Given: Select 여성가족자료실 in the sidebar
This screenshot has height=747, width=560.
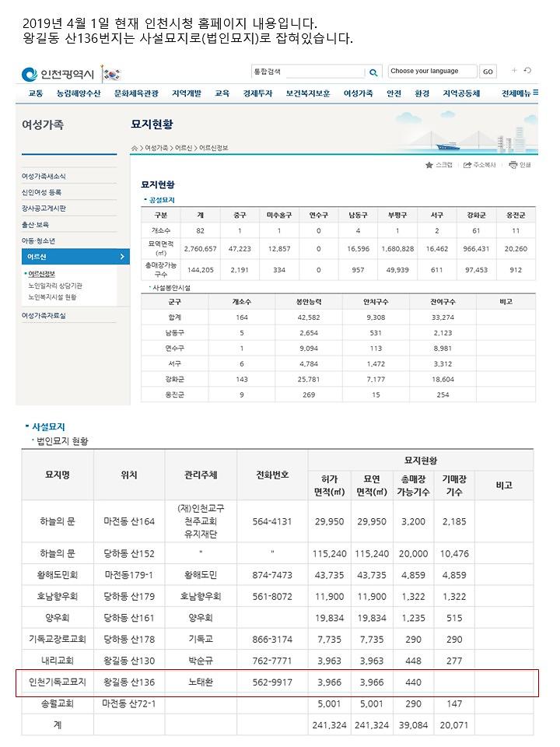Looking at the screenshot, I should pos(44,316).
